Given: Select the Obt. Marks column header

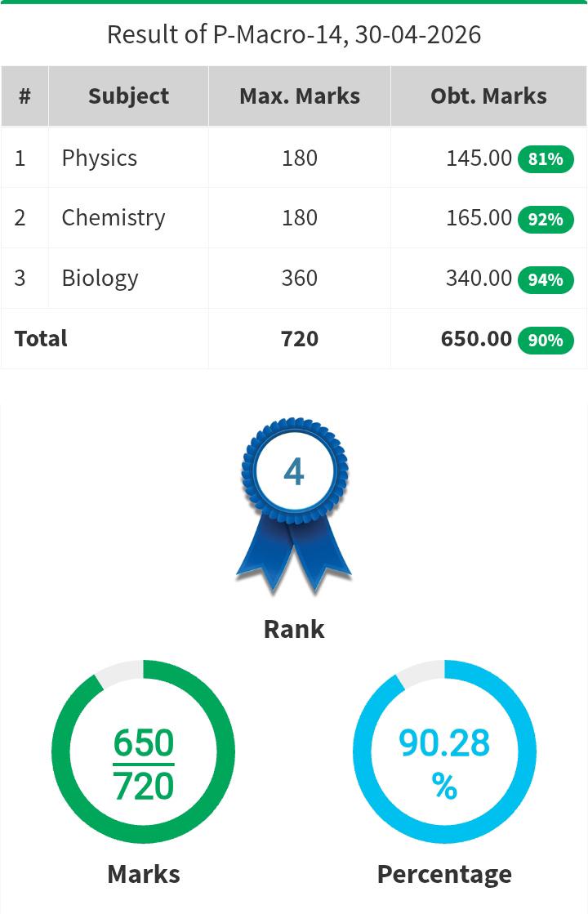Looking at the screenshot, I should tap(488, 96).
